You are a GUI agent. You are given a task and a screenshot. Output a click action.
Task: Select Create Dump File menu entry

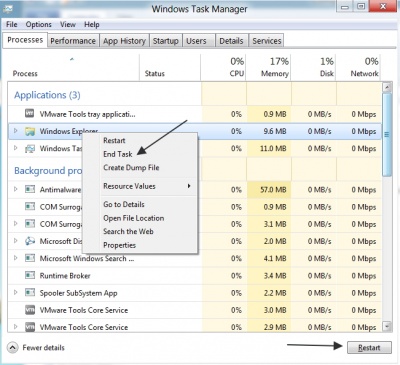(131, 168)
